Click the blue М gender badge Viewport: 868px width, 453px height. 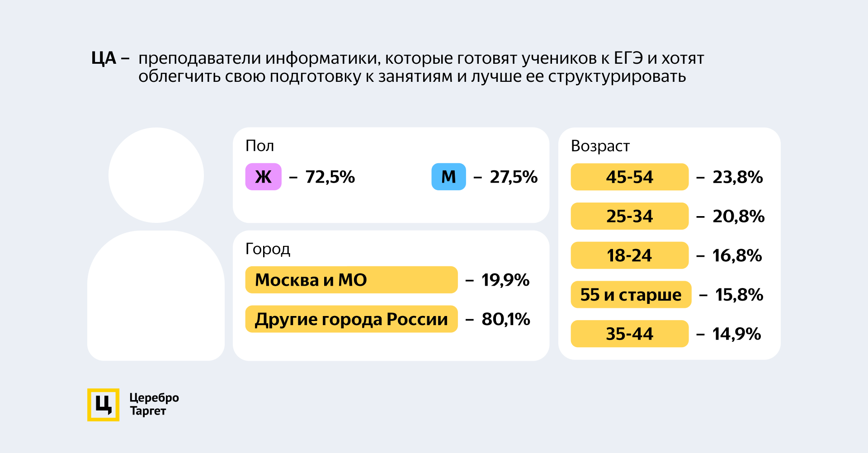click(448, 177)
